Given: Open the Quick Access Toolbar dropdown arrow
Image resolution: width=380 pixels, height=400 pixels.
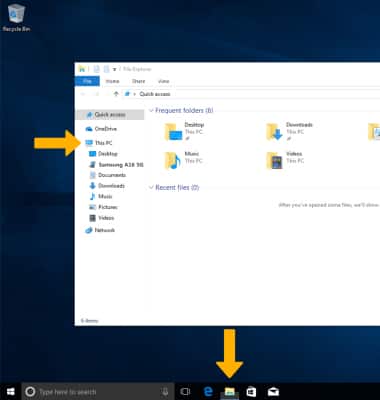Looking at the screenshot, I should pos(114,69).
